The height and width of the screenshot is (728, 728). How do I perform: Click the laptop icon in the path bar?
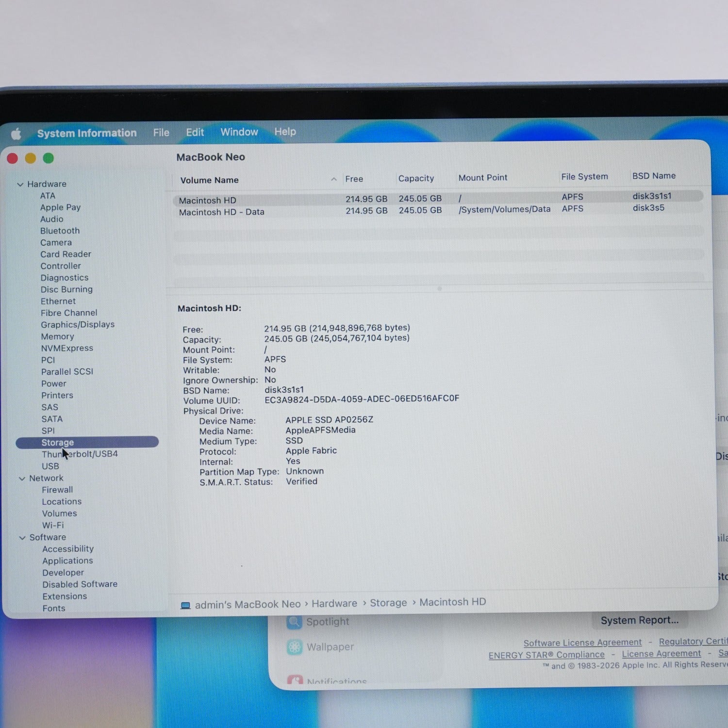coord(185,605)
